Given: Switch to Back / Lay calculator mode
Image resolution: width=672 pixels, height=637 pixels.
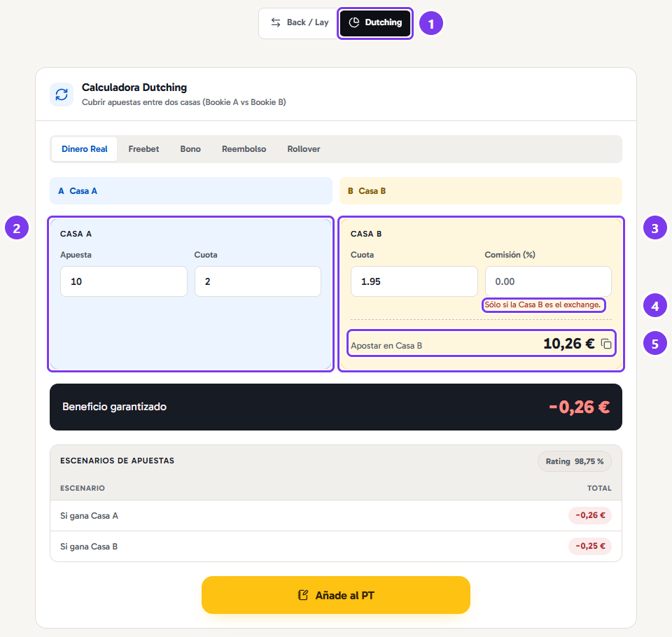Looking at the screenshot, I should pos(299,22).
